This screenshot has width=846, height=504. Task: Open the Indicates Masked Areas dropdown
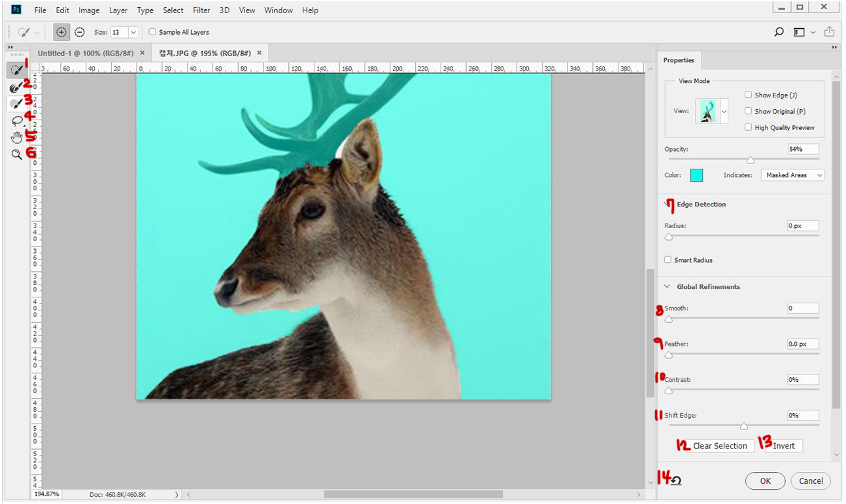click(x=792, y=175)
